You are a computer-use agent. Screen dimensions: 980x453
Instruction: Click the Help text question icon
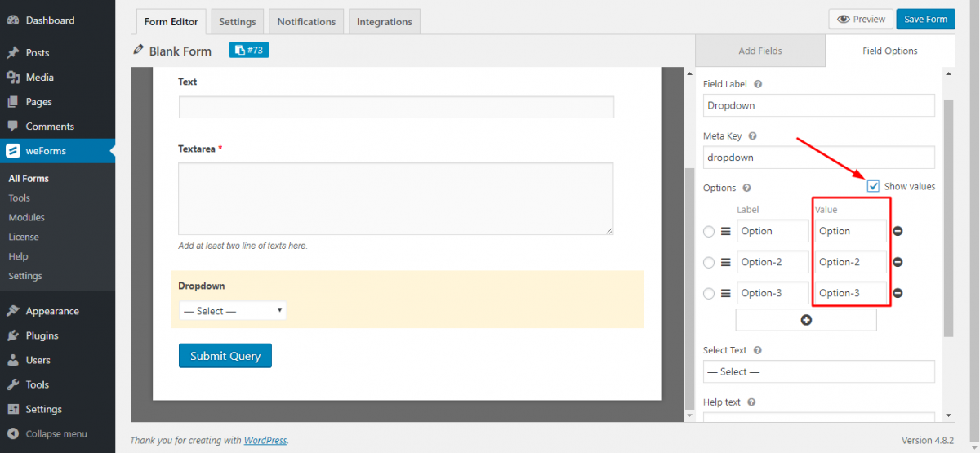[x=751, y=402]
